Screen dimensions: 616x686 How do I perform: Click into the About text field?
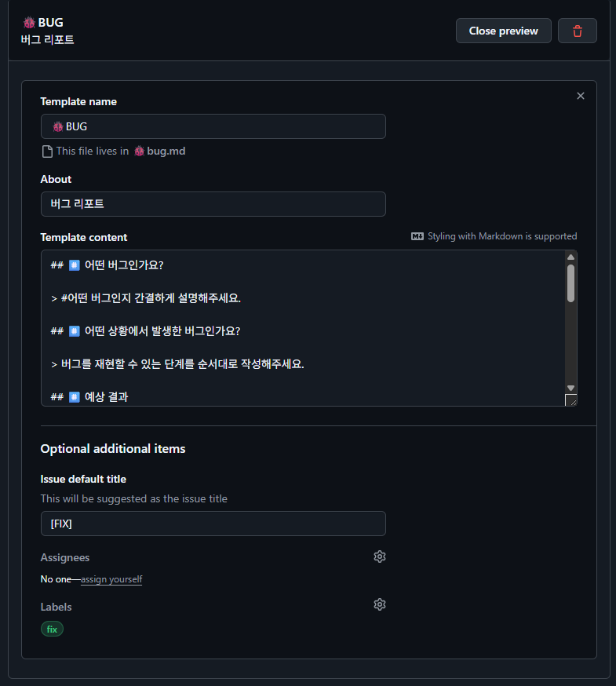[x=213, y=204]
